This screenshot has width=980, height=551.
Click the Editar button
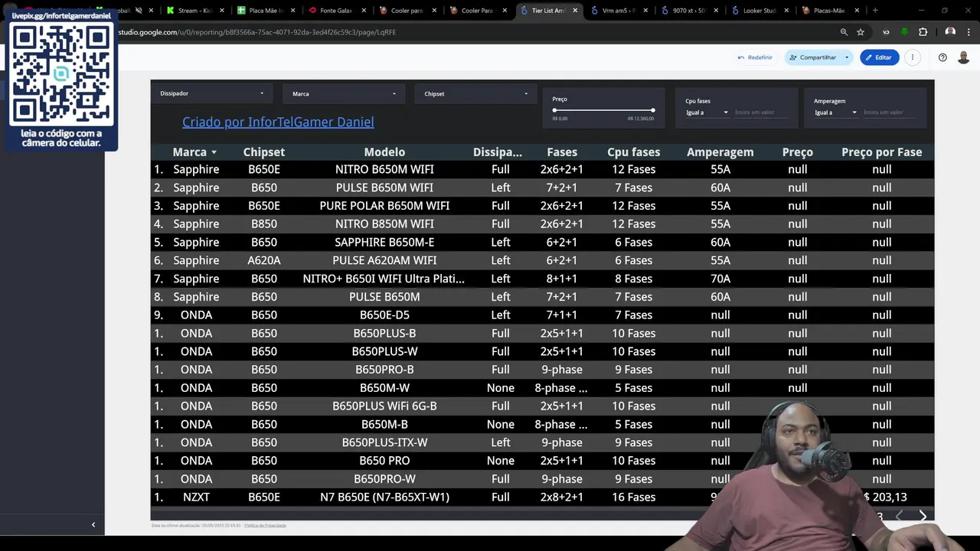click(x=879, y=57)
